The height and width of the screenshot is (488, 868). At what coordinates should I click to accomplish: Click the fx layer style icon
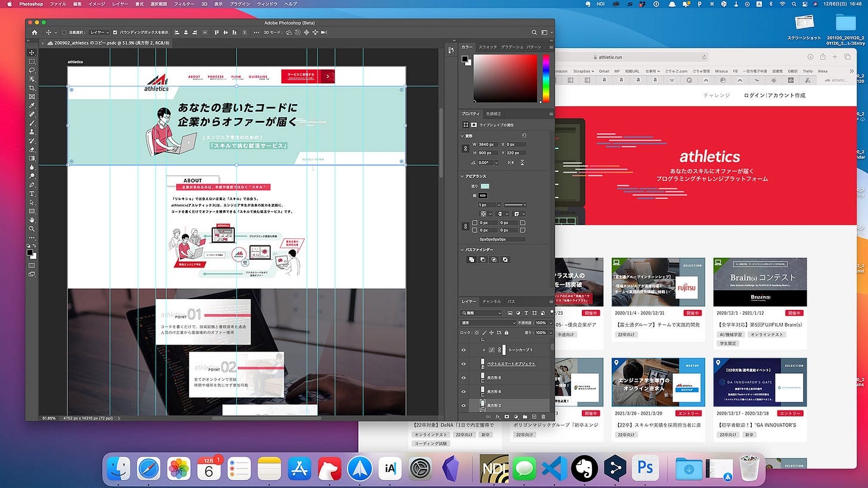click(x=497, y=416)
